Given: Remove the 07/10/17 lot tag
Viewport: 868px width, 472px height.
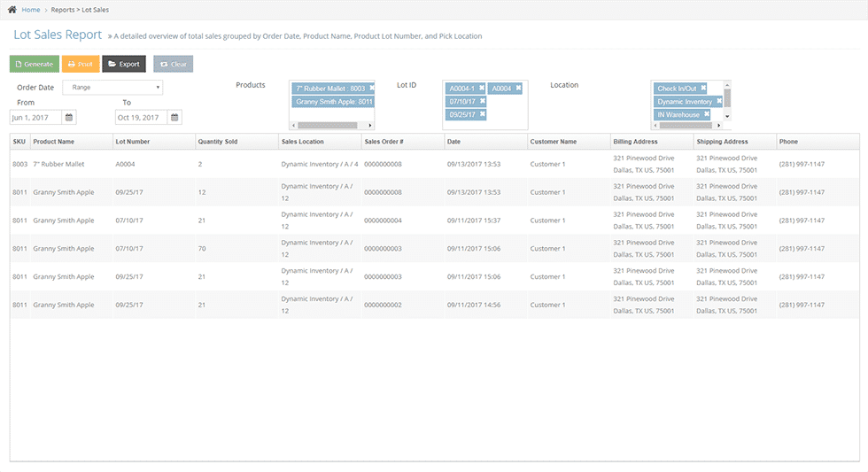Looking at the screenshot, I should point(482,102).
